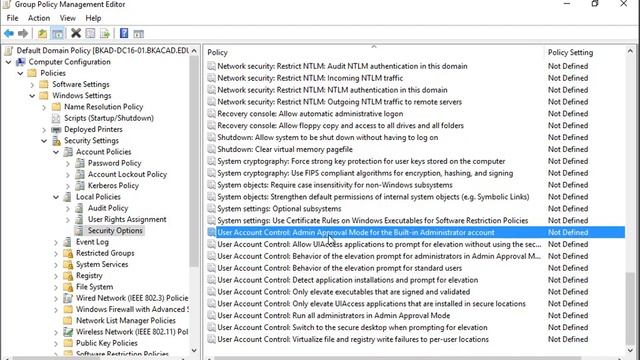The height and width of the screenshot is (360, 640).
Task: Select Network security: Restrict NTLM: Incoming NTLM traffic
Action: (310, 78)
